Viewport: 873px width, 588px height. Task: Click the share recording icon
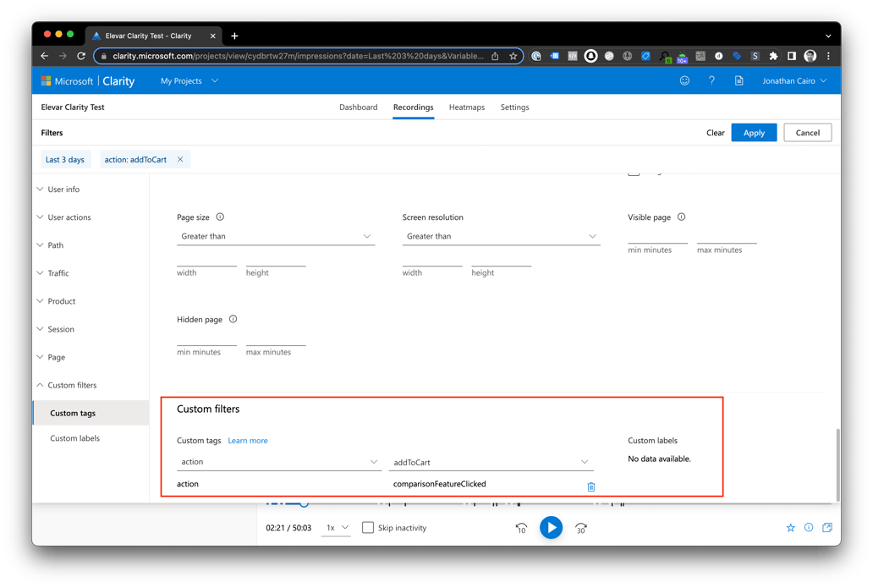(x=827, y=527)
